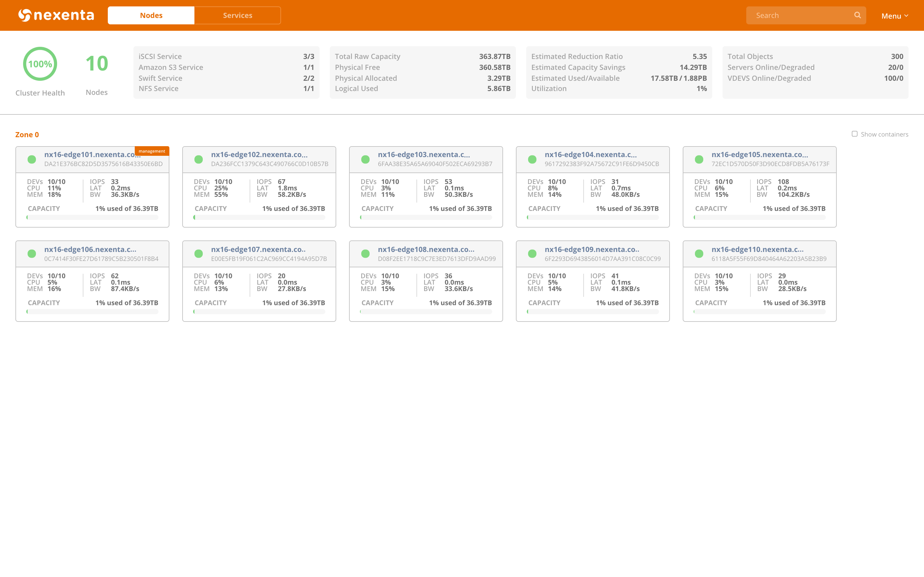The width and height of the screenshot is (924, 577).
Task: Enable the Show containers checkbox
Action: [854, 134]
